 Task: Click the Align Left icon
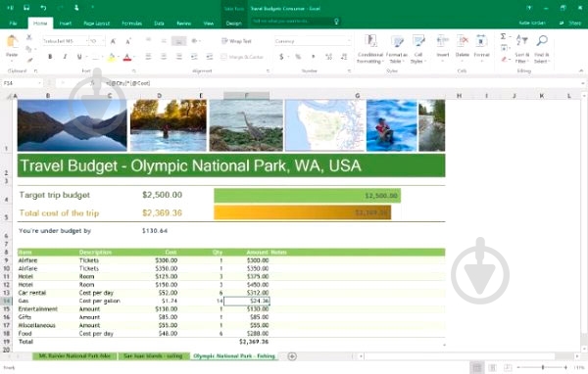click(x=149, y=57)
